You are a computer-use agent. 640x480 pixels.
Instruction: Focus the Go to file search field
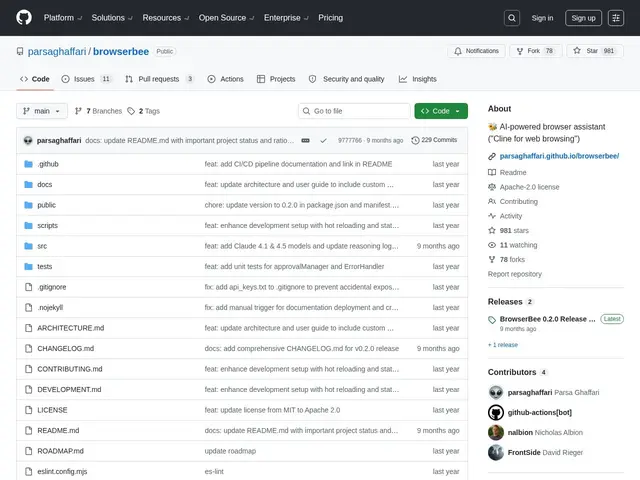354,111
